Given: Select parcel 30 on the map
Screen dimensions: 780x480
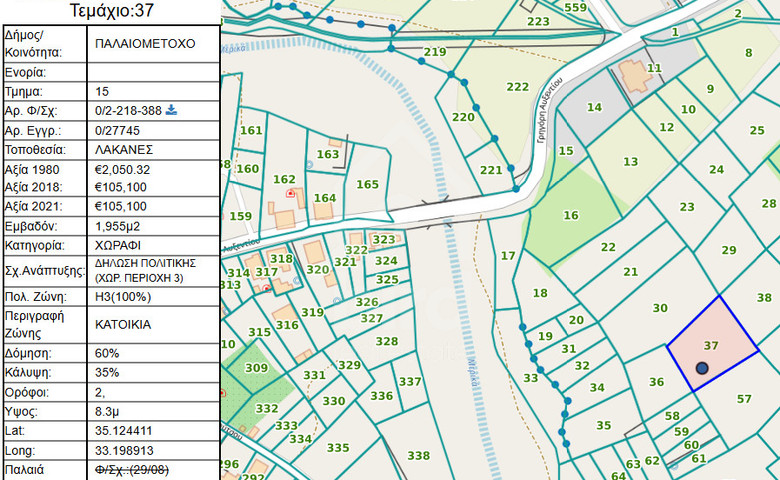Looking at the screenshot, I should pos(660,308).
